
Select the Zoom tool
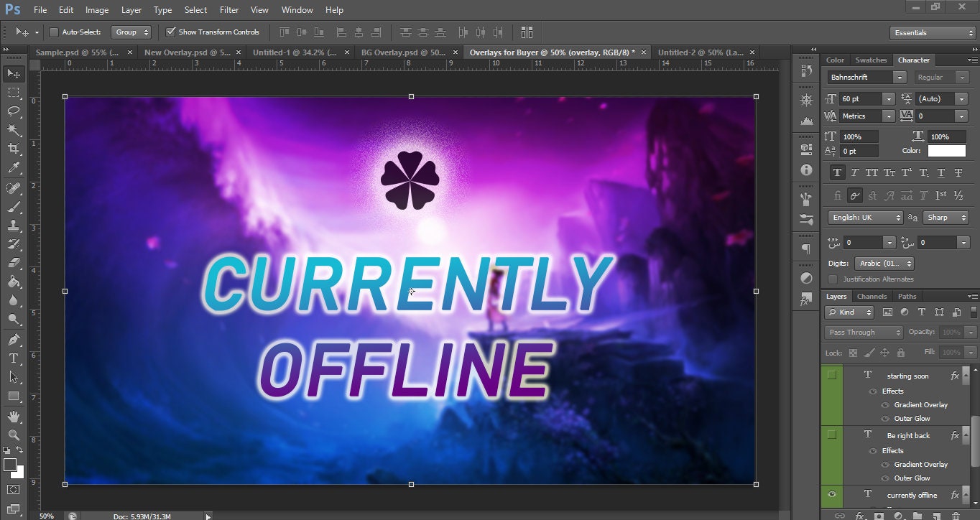(x=13, y=435)
